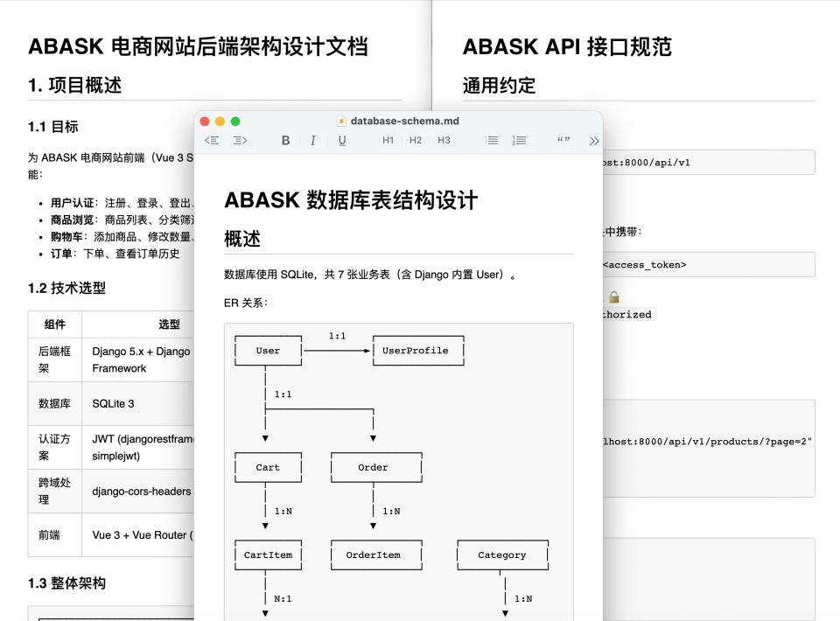Click the 用户认证 bullet item

tap(122, 203)
